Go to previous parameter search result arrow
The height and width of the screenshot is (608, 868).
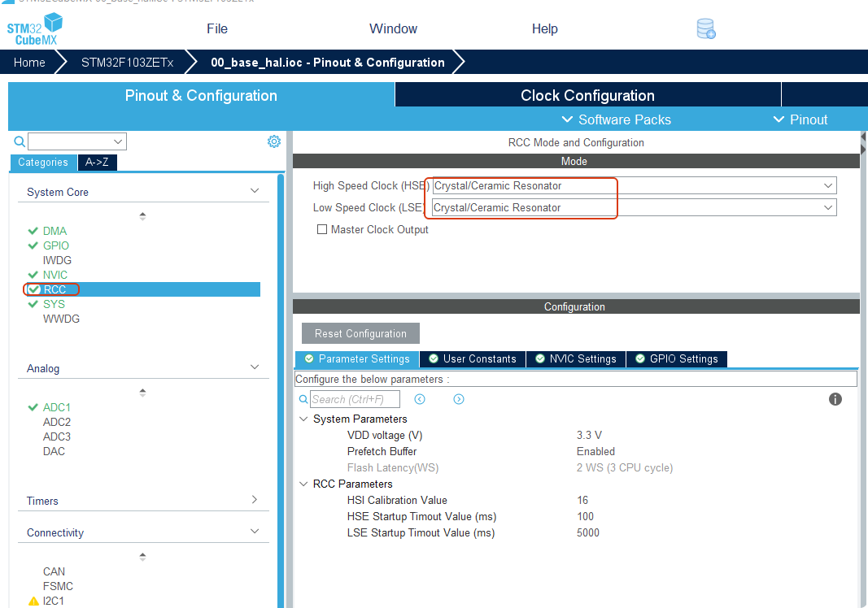pos(420,399)
